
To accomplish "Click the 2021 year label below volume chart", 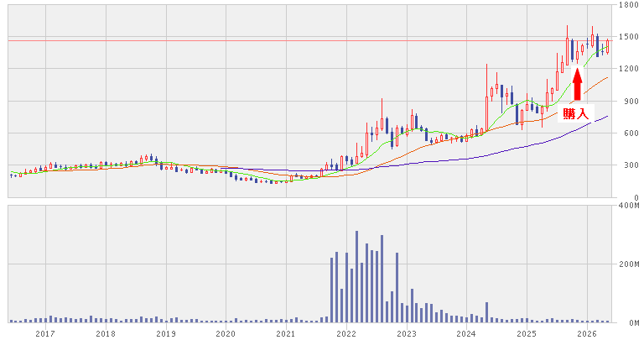I will (x=286, y=334).
